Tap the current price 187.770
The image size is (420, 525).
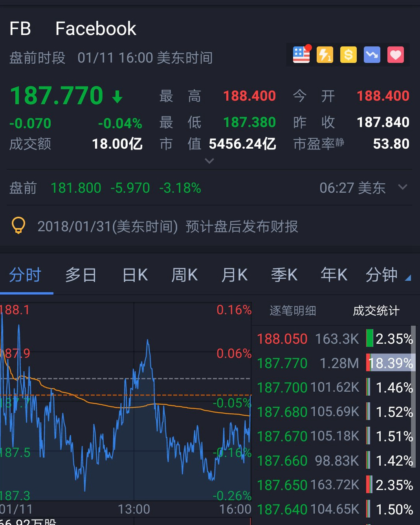click(x=57, y=96)
